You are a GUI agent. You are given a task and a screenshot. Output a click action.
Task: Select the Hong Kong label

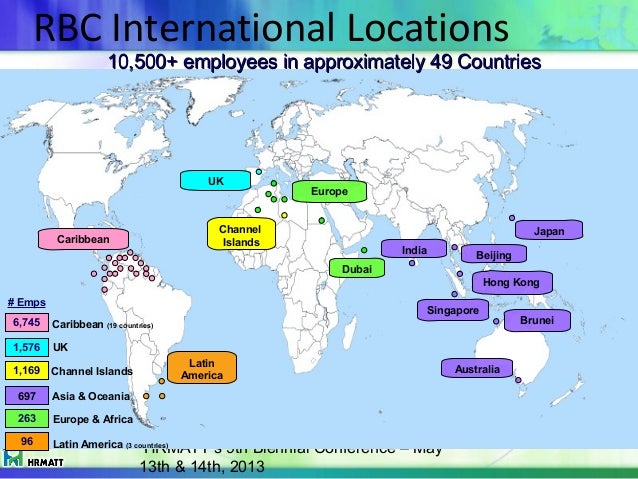512,282
